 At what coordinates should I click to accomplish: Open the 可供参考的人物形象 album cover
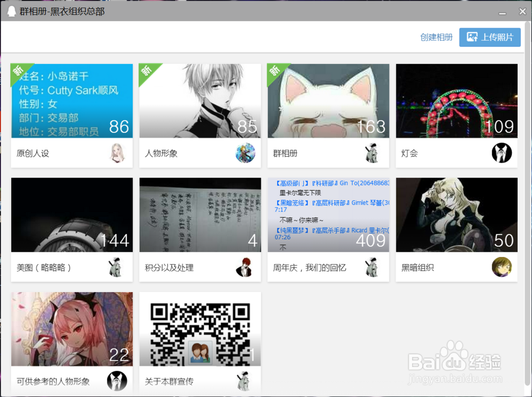coord(72,329)
